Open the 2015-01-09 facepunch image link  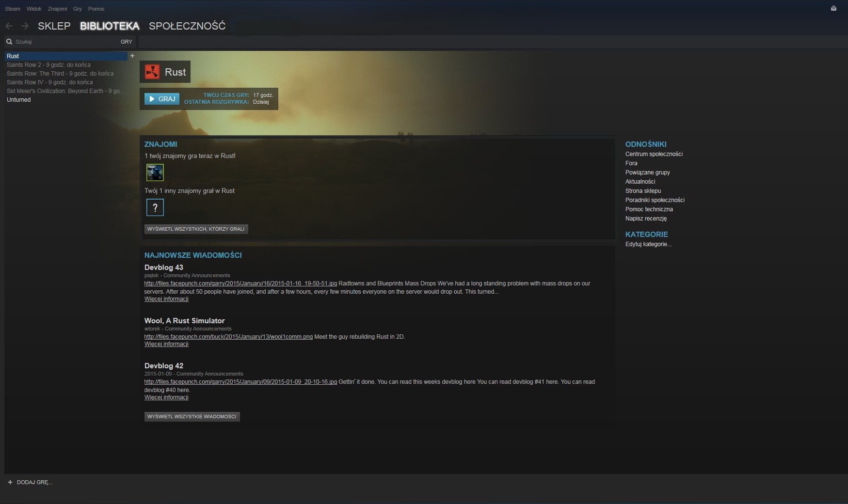pyautogui.click(x=240, y=382)
